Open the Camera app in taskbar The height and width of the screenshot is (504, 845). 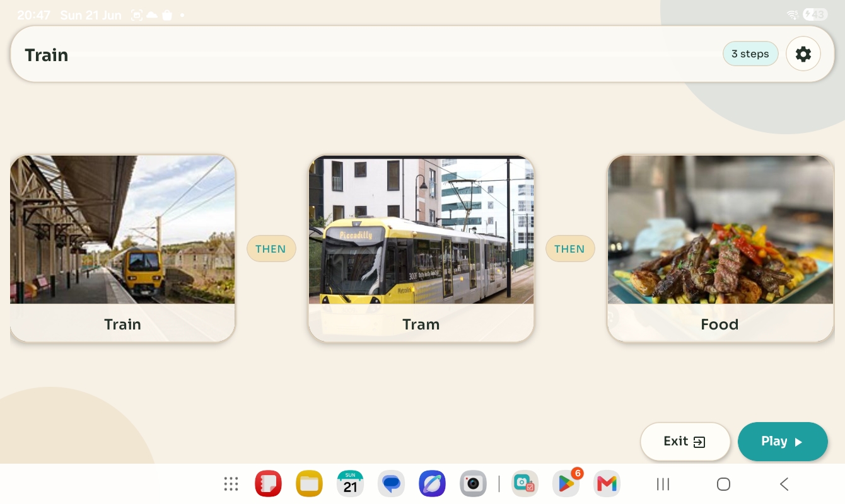tap(473, 484)
